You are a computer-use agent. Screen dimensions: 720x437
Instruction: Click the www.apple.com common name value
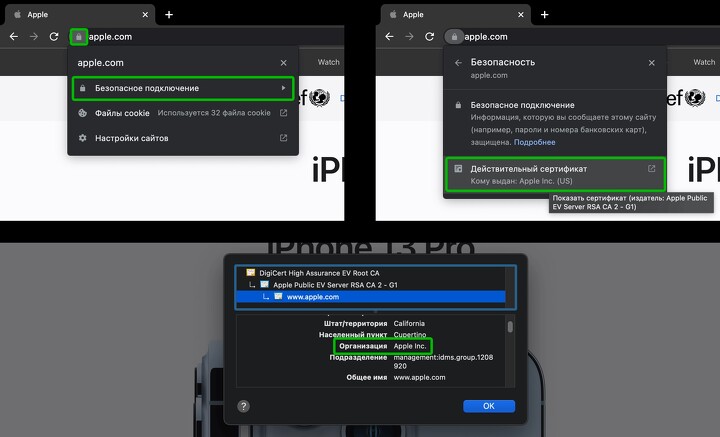click(x=420, y=377)
